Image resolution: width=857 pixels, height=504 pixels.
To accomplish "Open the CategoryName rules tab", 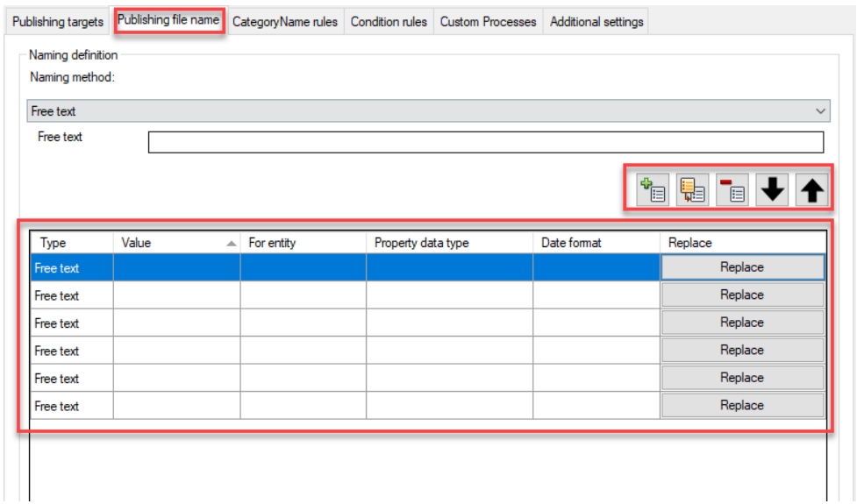I will (284, 22).
